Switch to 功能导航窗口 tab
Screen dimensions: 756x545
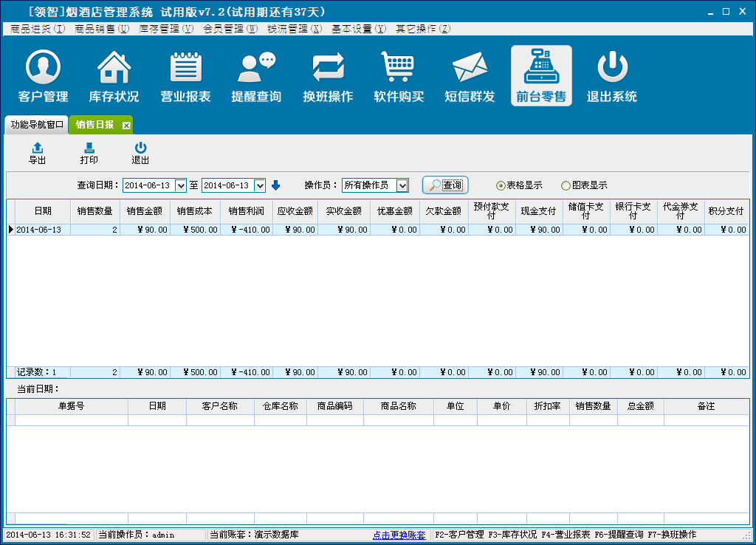point(37,125)
